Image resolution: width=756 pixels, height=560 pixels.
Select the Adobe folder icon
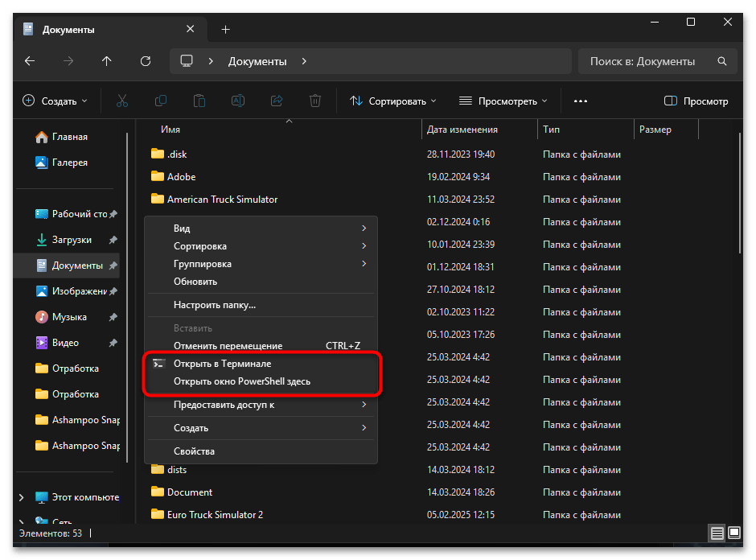[x=157, y=176]
